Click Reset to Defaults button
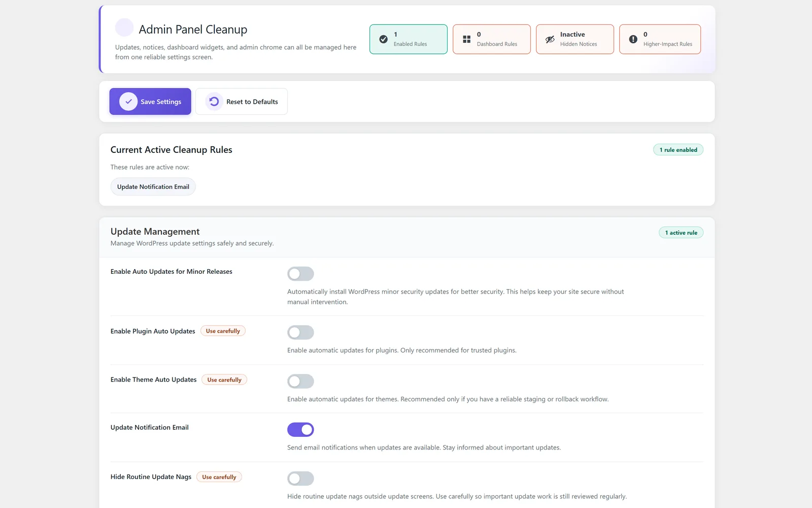 tap(242, 102)
